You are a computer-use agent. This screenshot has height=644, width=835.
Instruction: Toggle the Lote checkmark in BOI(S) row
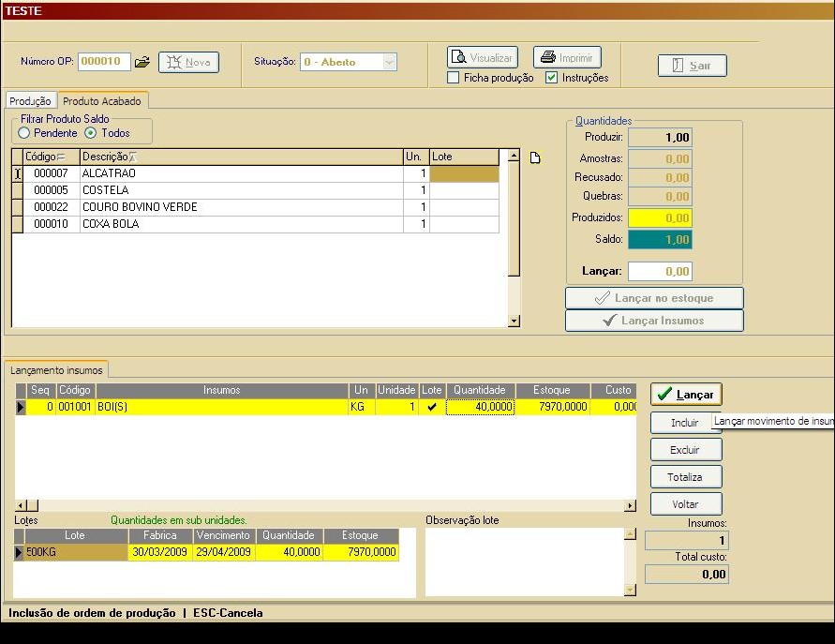coord(432,407)
